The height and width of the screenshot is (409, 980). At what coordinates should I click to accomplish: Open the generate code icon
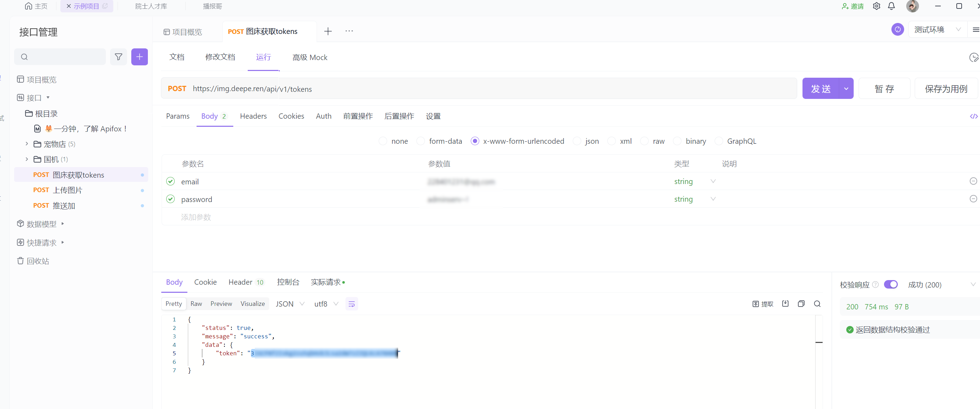click(974, 117)
